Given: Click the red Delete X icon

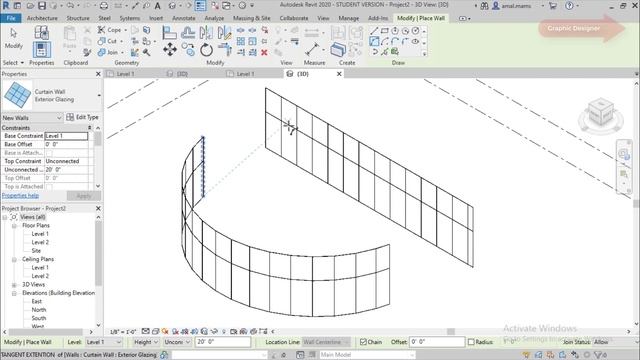Looking at the screenshot, I should [x=264, y=52].
